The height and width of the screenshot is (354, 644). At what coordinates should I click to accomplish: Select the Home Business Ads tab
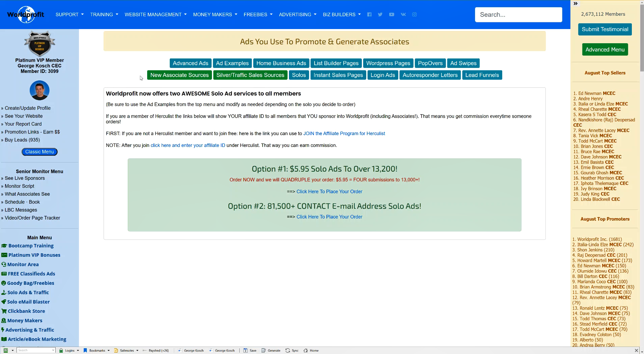(281, 63)
